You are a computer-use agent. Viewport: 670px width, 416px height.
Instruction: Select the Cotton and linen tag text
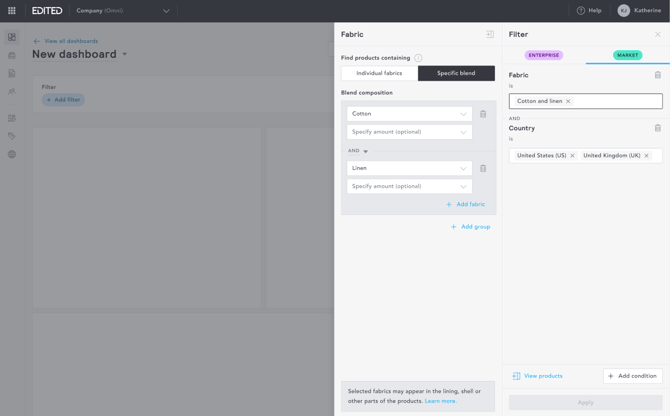click(x=540, y=101)
